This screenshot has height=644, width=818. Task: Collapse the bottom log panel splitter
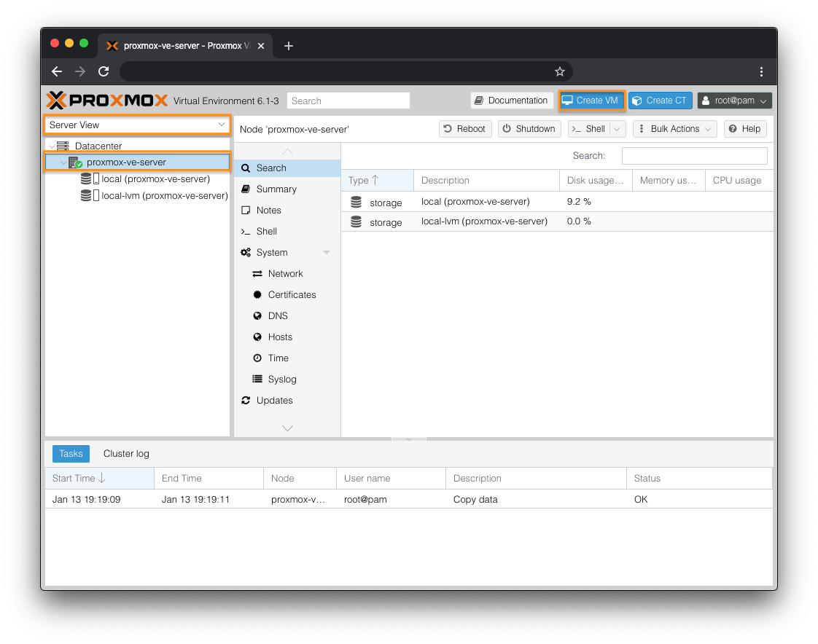pyautogui.click(x=409, y=439)
